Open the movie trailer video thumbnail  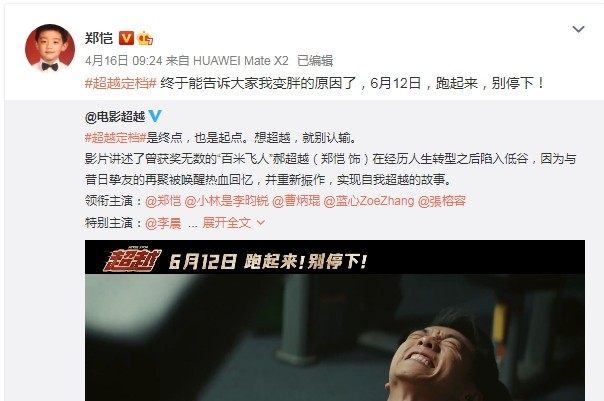[335, 320]
